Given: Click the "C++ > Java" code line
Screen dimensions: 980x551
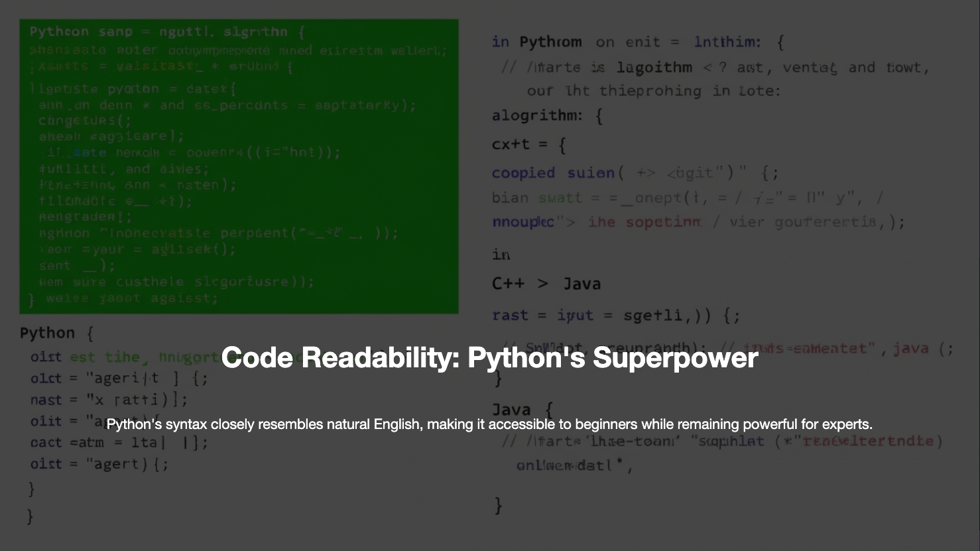Looking at the screenshot, I should (546, 284).
